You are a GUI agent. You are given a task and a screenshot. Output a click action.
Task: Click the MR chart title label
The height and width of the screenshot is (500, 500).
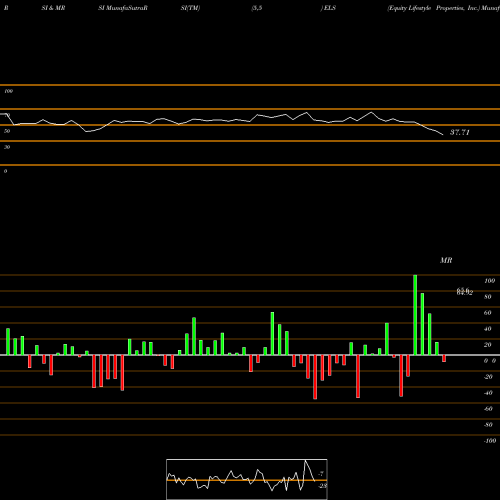tap(446, 260)
